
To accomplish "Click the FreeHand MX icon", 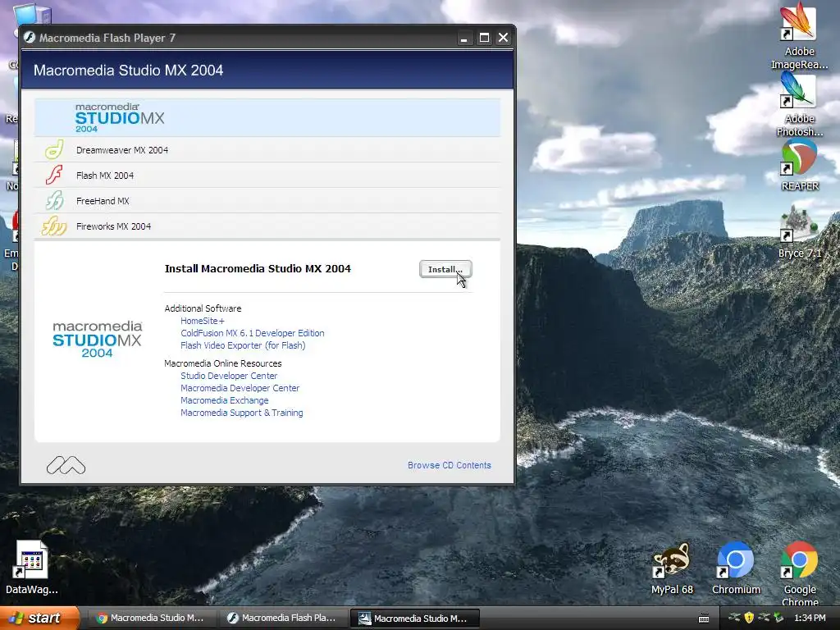I will click(54, 201).
